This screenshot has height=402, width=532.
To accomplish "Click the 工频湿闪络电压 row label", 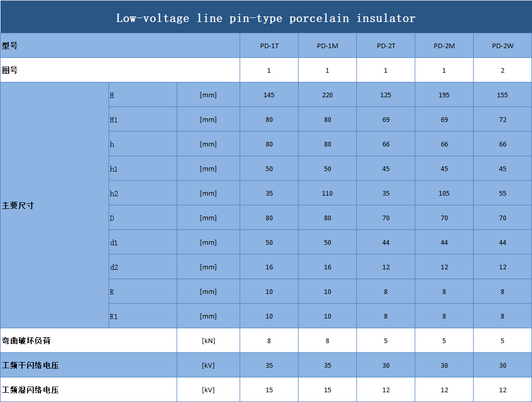I will coord(30,390).
